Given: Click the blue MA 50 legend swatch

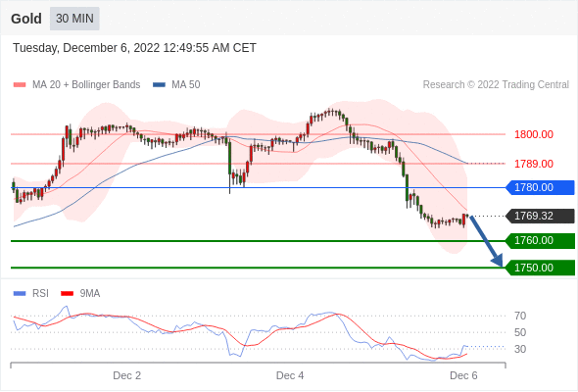Looking at the screenshot, I should coord(159,85).
